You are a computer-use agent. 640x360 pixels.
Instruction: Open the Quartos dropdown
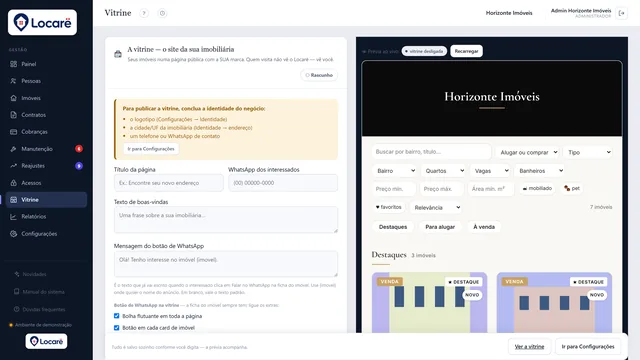(443, 171)
